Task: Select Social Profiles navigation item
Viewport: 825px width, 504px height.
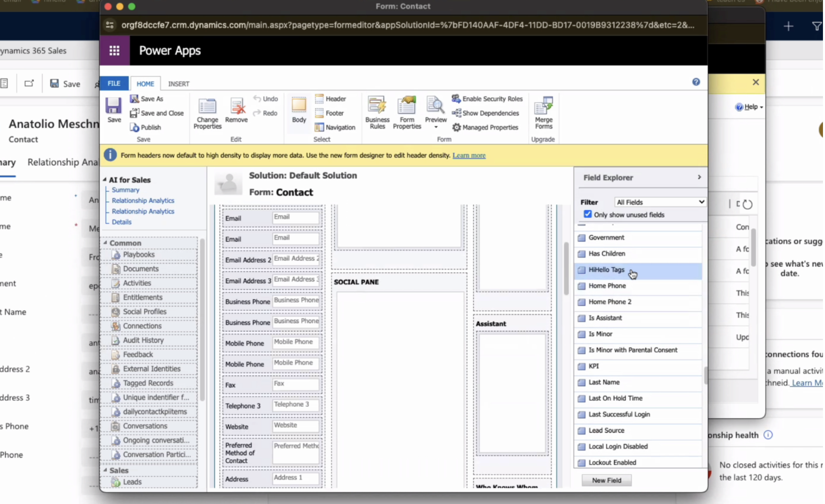Action: click(150, 312)
